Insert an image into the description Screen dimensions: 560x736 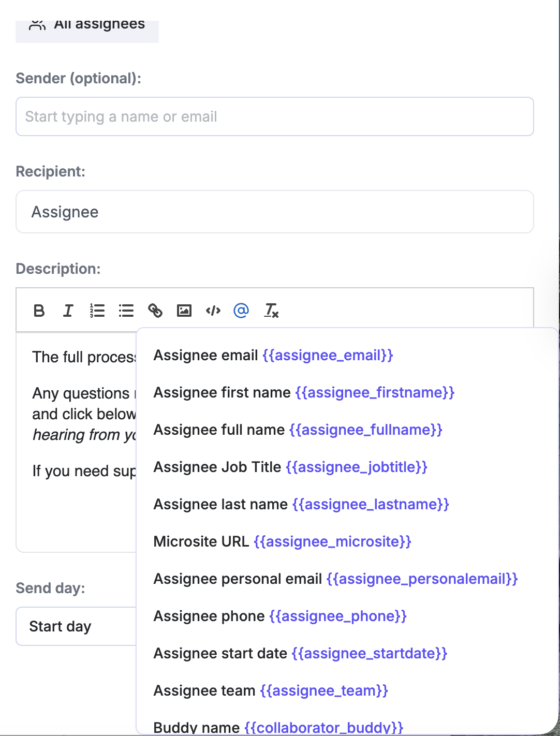(x=184, y=311)
